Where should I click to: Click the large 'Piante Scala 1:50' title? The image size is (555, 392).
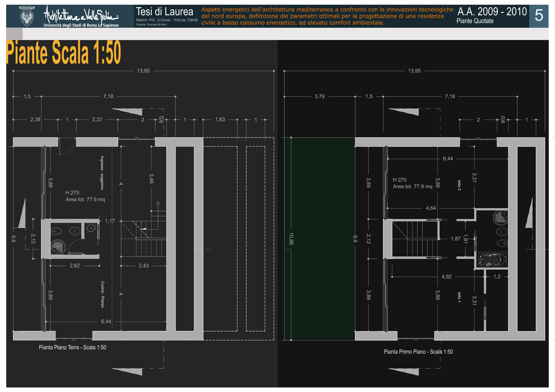coord(63,52)
